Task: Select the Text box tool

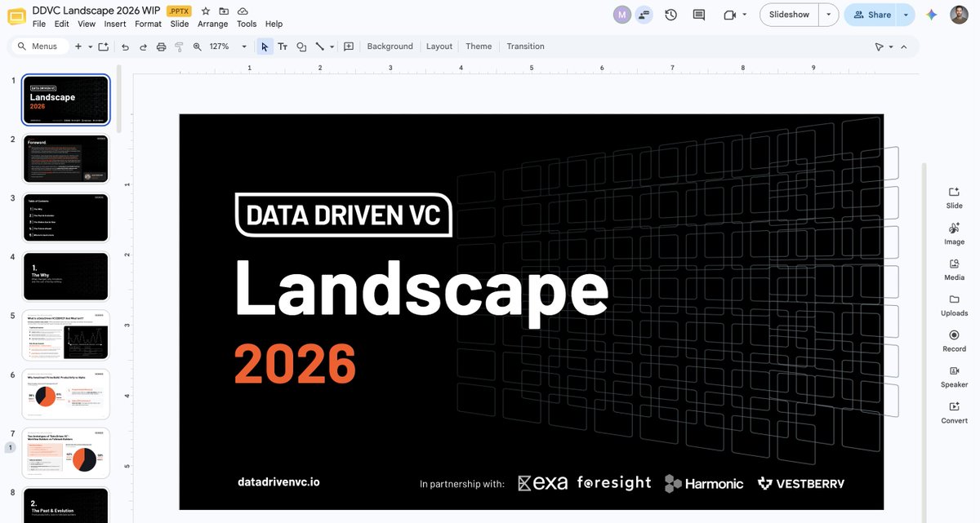Action: click(283, 47)
